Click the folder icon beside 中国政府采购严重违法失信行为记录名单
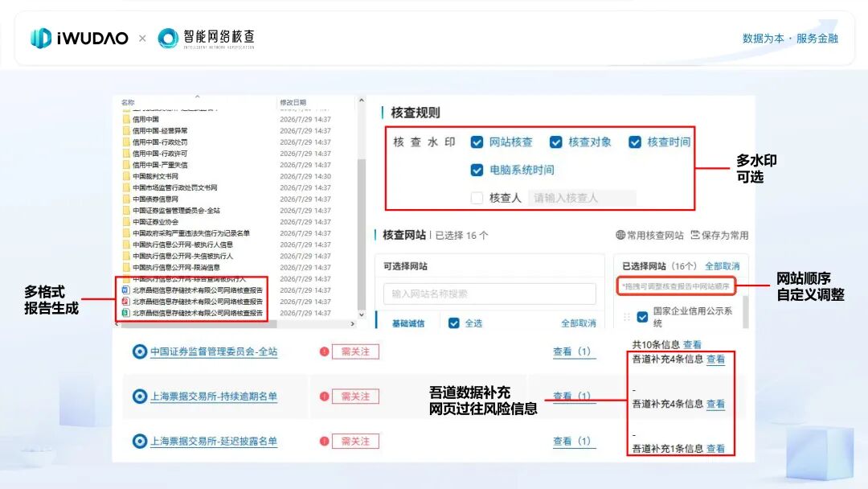The height and width of the screenshot is (489, 868). (126, 233)
